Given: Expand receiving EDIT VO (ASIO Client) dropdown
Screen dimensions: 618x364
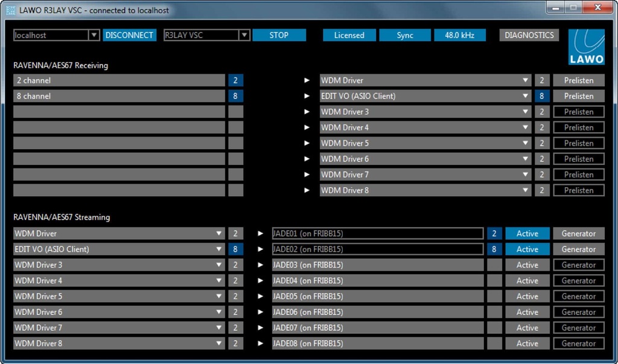Looking at the screenshot, I should [x=526, y=96].
